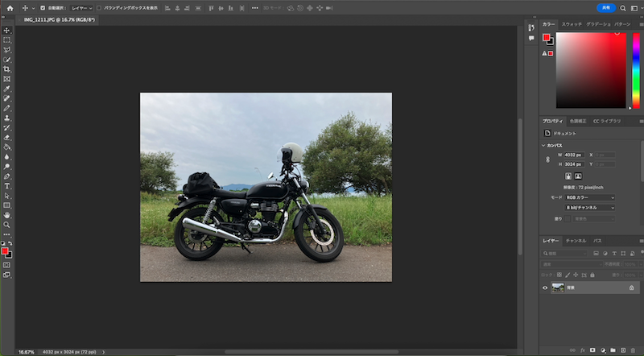
Task: Select the Path Selection tool
Action: click(x=6, y=196)
